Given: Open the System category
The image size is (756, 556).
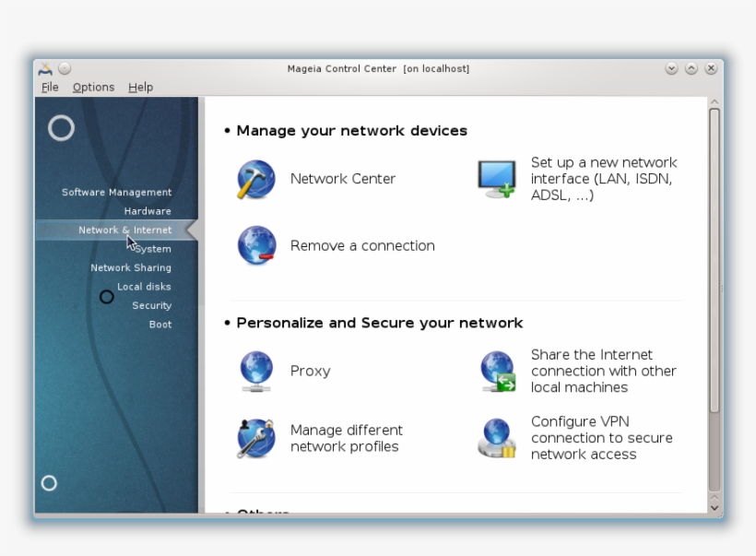Looking at the screenshot, I should point(153,248).
